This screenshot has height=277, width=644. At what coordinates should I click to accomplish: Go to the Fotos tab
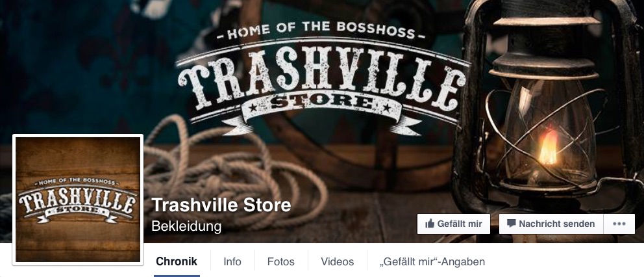[281, 262]
